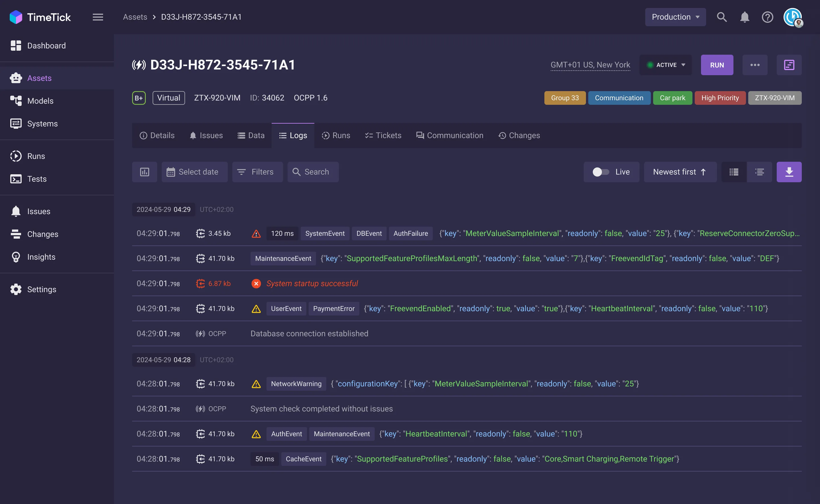Viewport: 820px width, 504px height.
Task: Download logs with the purple download icon
Action: [x=789, y=172]
